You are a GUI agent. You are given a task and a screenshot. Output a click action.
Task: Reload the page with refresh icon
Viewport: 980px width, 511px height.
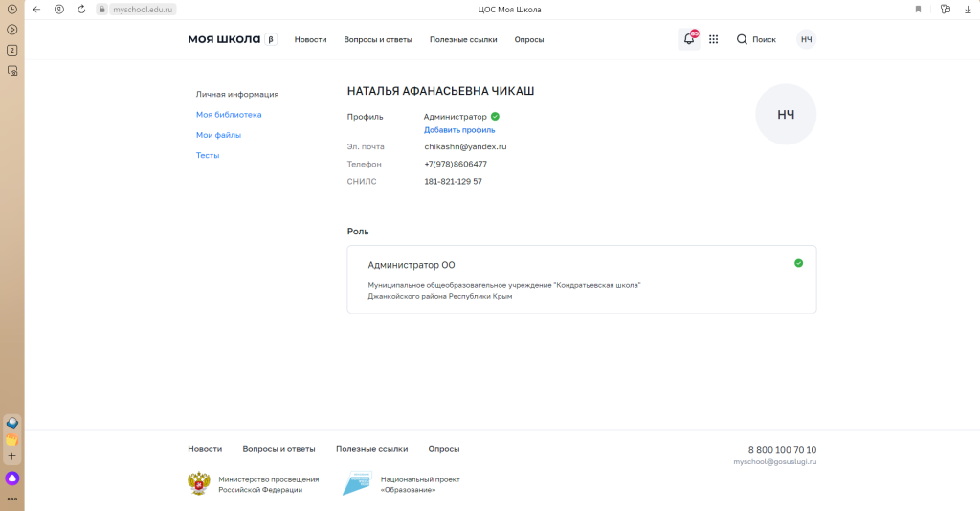click(81, 9)
